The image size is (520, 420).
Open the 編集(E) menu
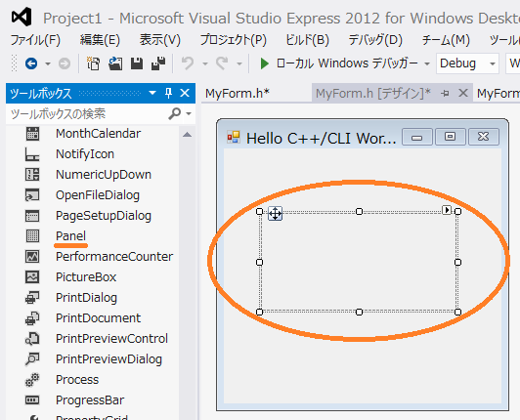(100, 40)
